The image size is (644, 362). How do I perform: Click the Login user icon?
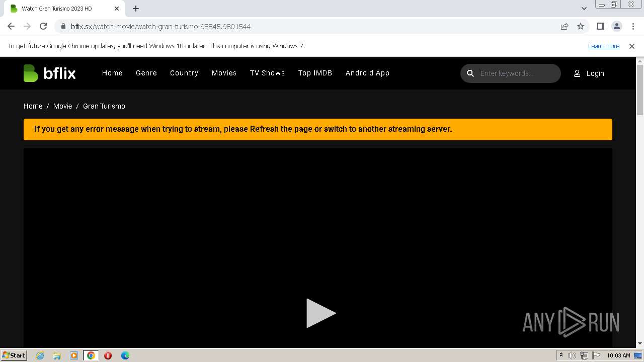pos(577,73)
